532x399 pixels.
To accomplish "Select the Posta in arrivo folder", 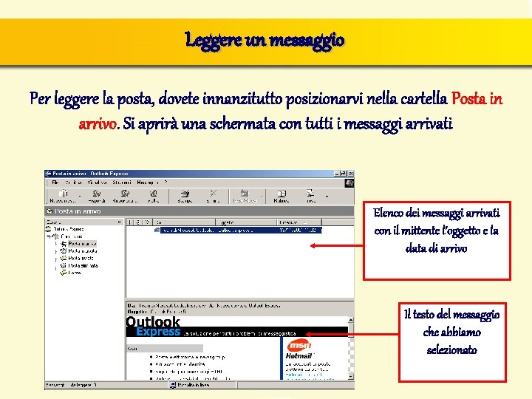I will (83, 244).
